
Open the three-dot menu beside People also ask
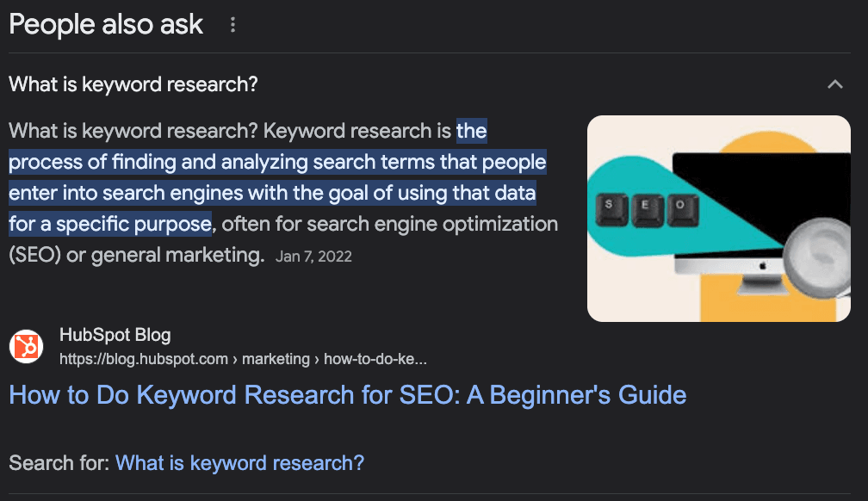232,26
